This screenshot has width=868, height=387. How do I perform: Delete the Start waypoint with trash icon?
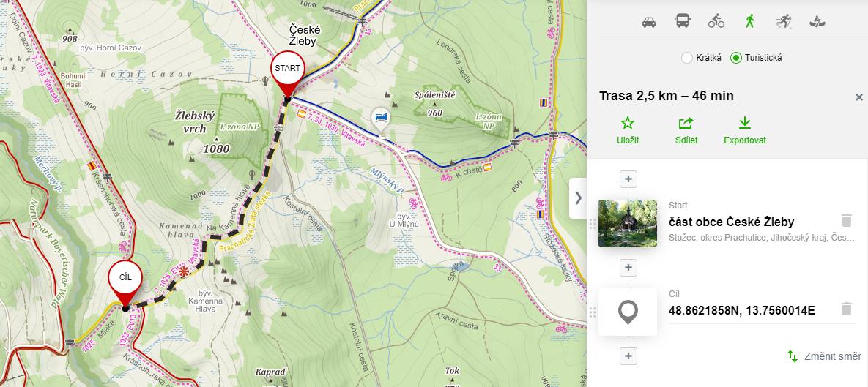pos(847,220)
